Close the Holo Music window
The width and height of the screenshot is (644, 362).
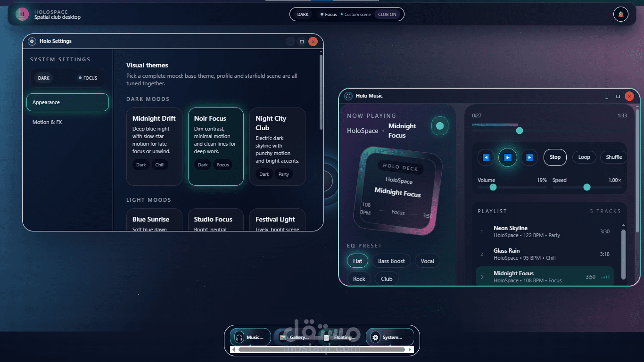(629, 96)
